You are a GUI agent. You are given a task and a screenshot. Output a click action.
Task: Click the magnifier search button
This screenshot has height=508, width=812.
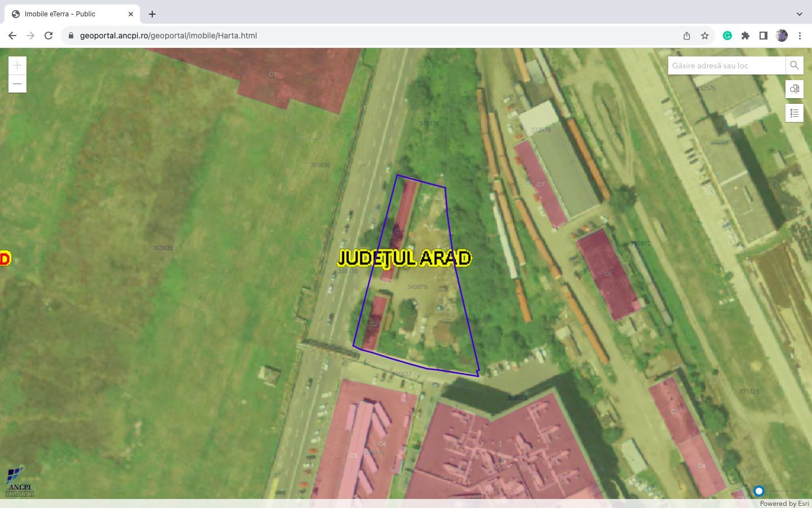coord(794,65)
